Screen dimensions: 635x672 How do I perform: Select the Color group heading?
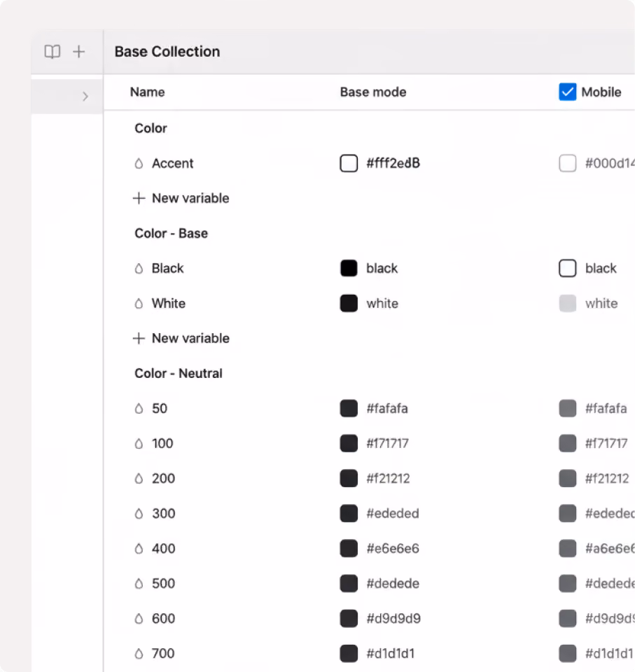point(151,128)
